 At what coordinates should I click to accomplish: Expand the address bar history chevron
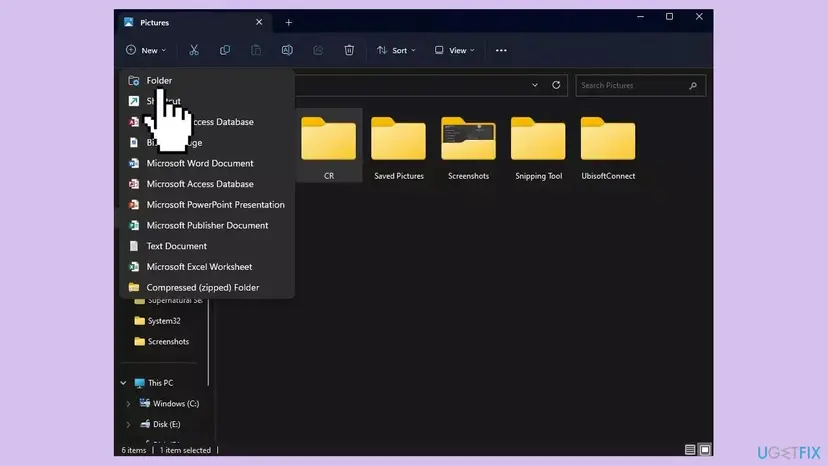point(534,85)
